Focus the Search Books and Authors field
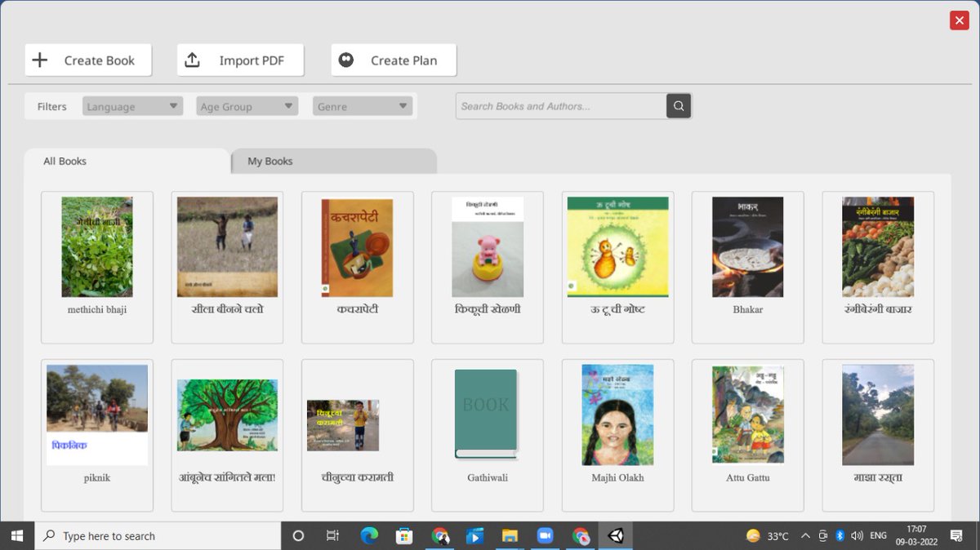The image size is (980, 550). (561, 106)
